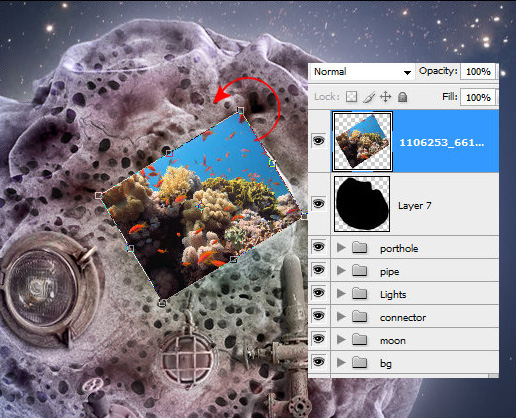Image resolution: width=516 pixels, height=418 pixels.
Task: Open the Normal blend mode dropdown
Action: [363, 72]
